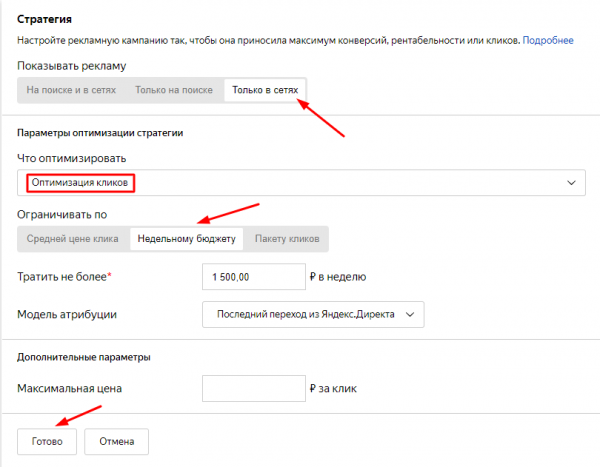The image size is (600, 467).
Task: Focus the Максимальная цена input box
Action: coord(252,388)
